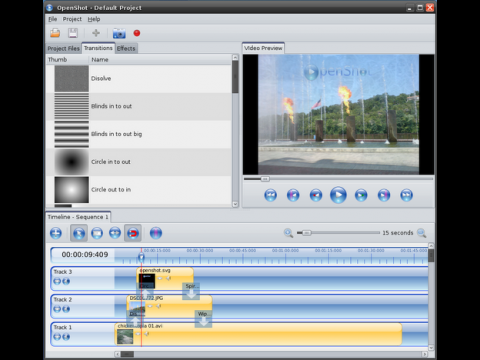
Task: Seek to next marker in preview controls
Action: [x=384, y=195]
